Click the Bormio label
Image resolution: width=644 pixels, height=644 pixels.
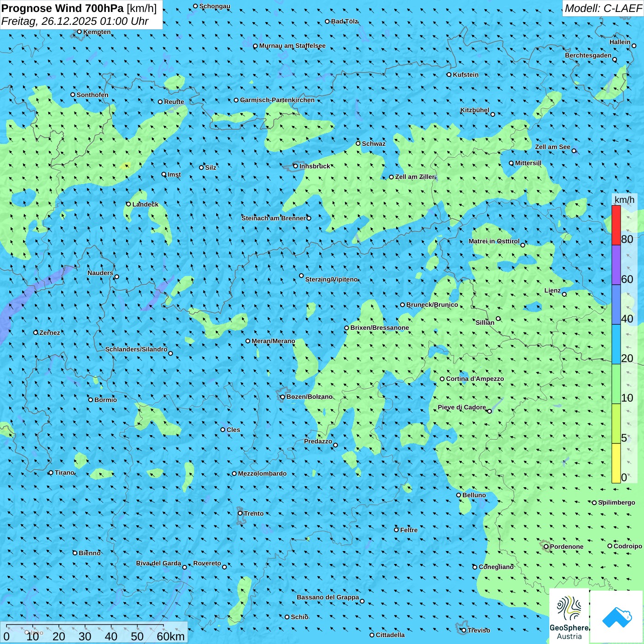(x=105, y=400)
